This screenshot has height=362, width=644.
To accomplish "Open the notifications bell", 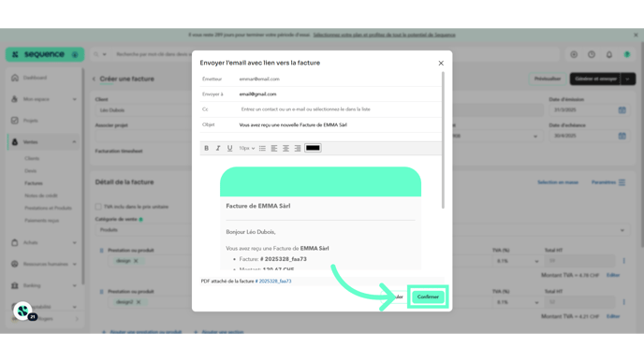I will pyautogui.click(x=609, y=54).
